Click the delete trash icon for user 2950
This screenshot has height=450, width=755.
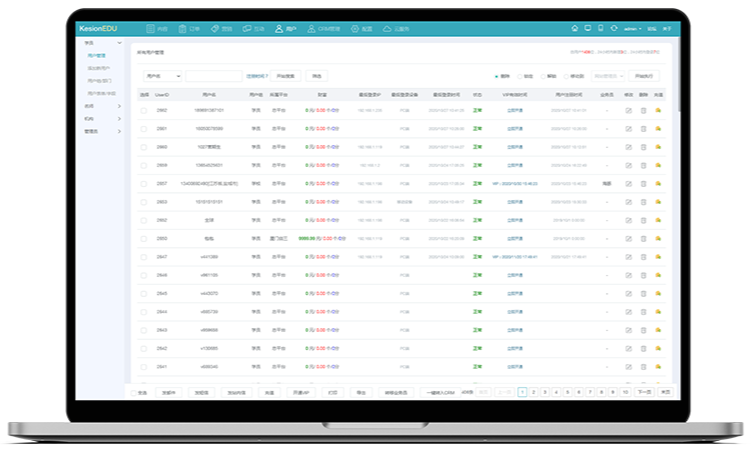[x=643, y=239]
